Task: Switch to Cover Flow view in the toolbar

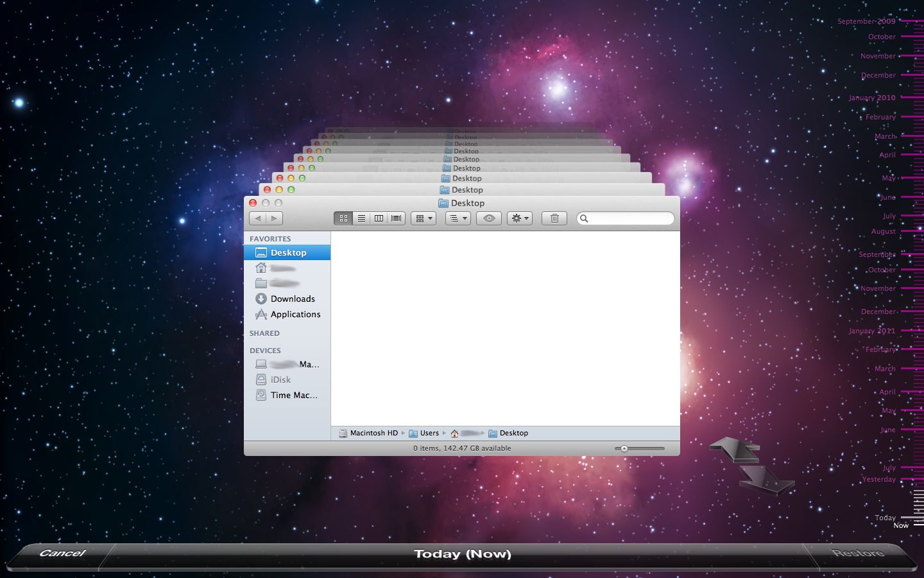Action: [x=397, y=218]
